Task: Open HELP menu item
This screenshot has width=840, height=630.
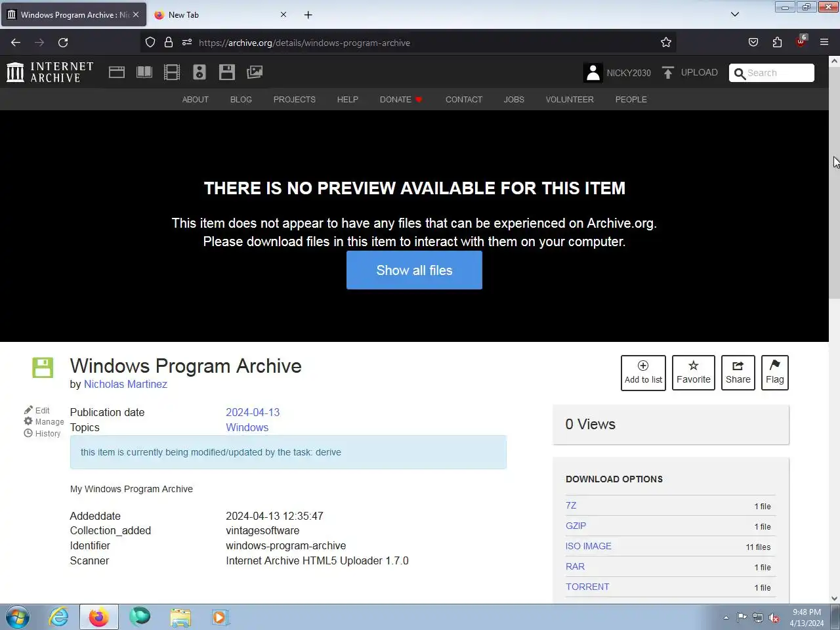Action: click(x=348, y=100)
